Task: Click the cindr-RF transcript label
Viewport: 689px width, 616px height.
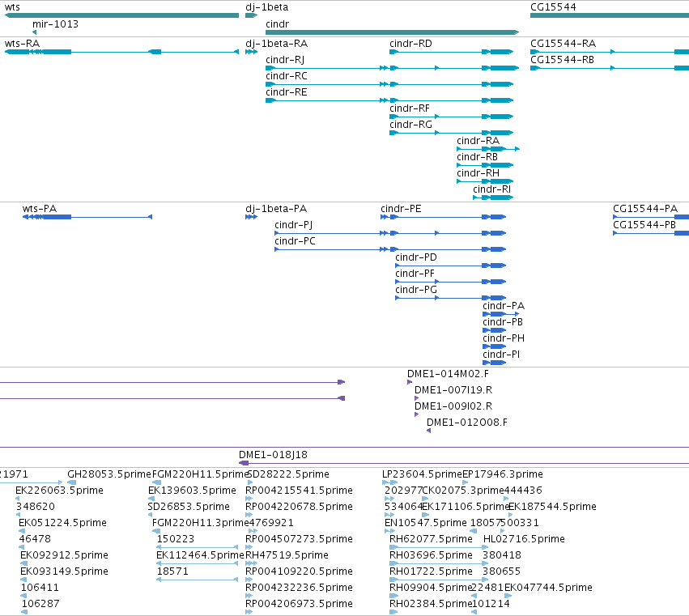Action: click(x=409, y=108)
